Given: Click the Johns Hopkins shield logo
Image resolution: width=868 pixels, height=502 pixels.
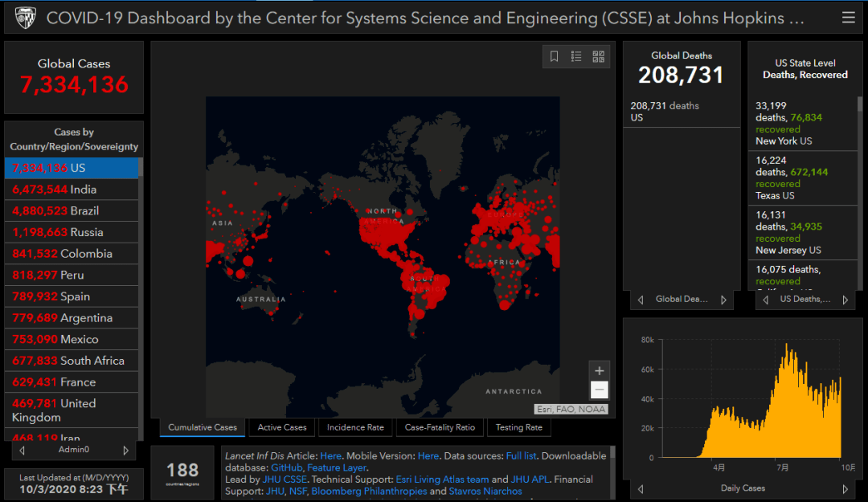Looking at the screenshot, I should [24, 18].
